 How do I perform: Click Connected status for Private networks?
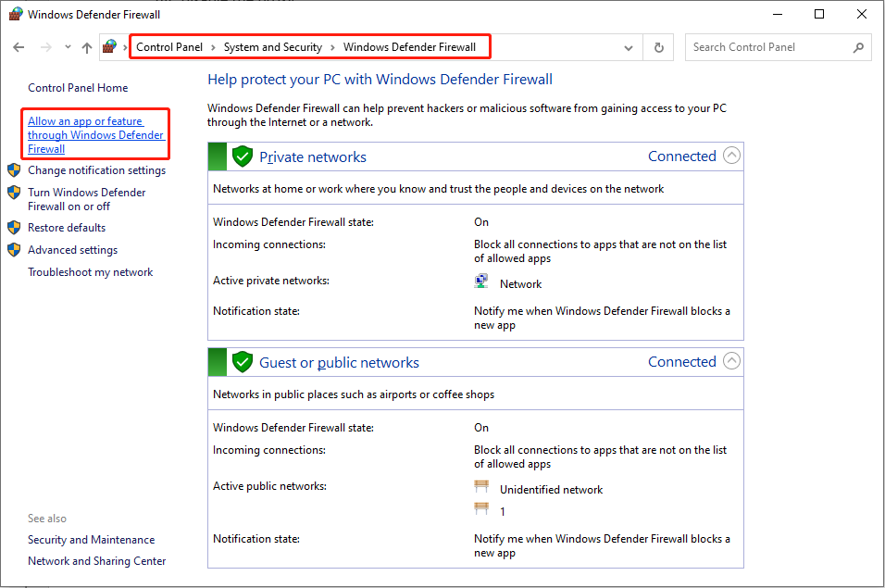(682, 156)
